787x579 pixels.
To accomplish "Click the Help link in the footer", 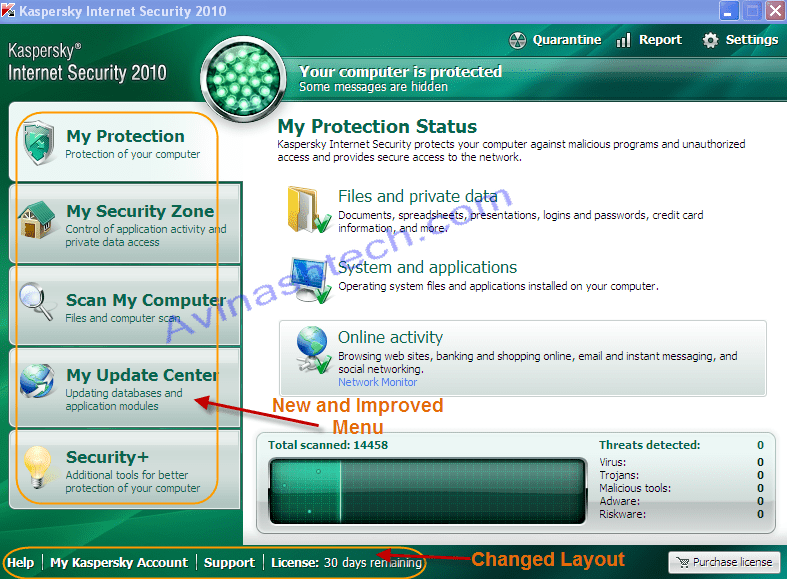I will (x=21, y=562).
